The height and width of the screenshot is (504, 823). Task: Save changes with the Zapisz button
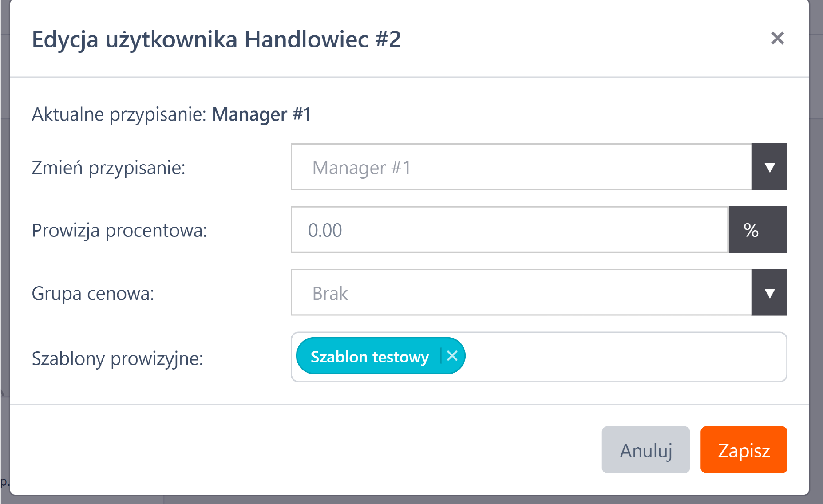(x=744, y=450)
